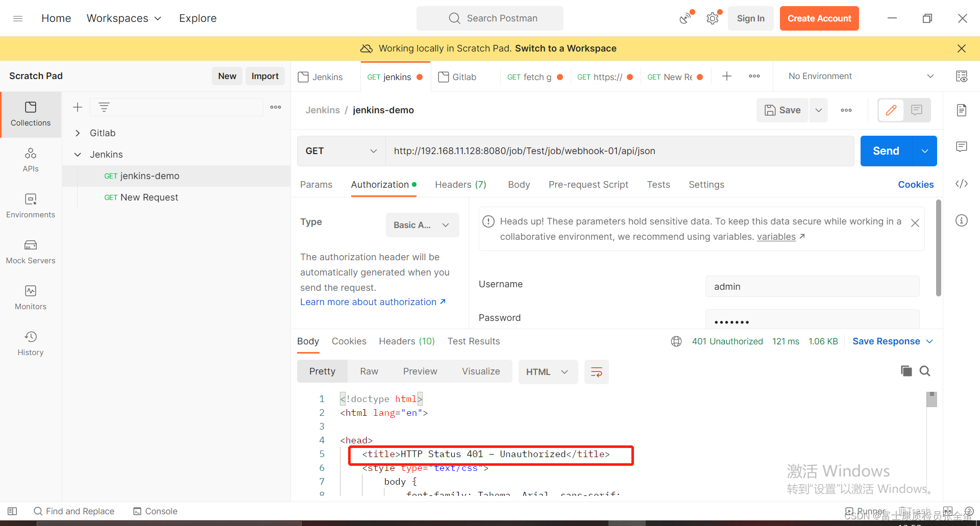The image size is (980, 526).
Task: Click the Search Postman box
Action: [490, 18]
